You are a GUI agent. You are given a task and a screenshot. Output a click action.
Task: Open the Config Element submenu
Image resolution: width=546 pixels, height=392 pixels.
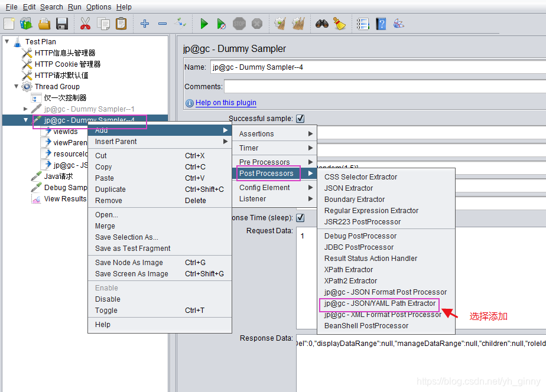point(275,188)
